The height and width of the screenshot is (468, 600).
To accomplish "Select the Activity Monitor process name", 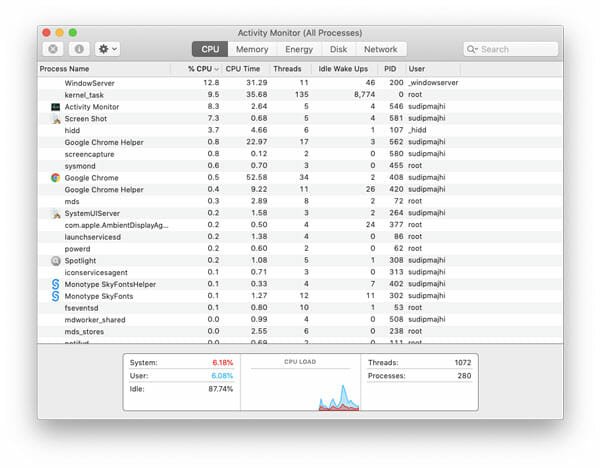I will (92, 107).
